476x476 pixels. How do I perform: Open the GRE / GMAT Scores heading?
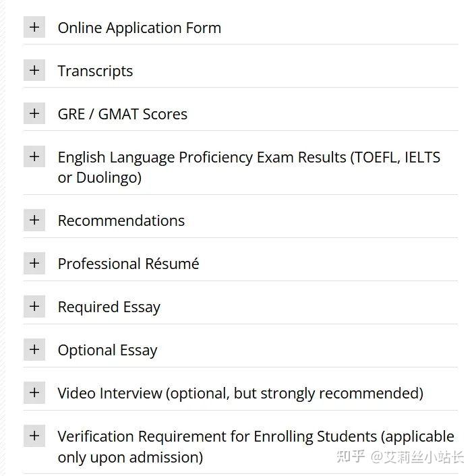[122, 114]
